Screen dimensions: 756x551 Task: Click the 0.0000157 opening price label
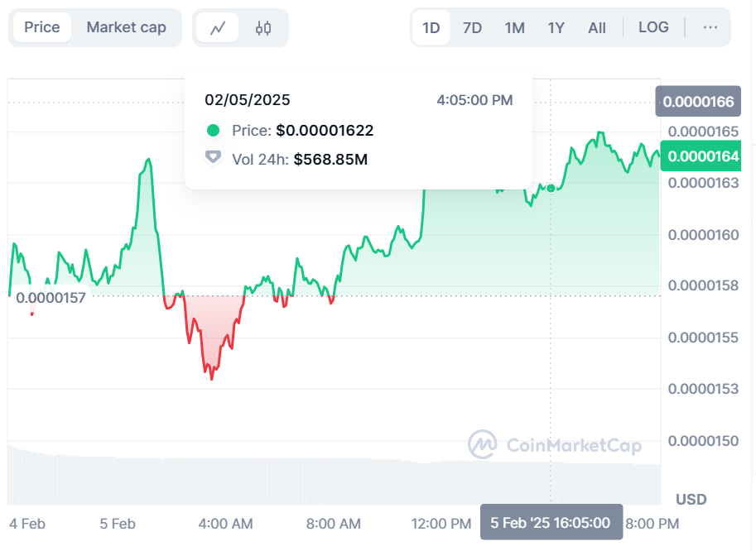click(51, 298)
